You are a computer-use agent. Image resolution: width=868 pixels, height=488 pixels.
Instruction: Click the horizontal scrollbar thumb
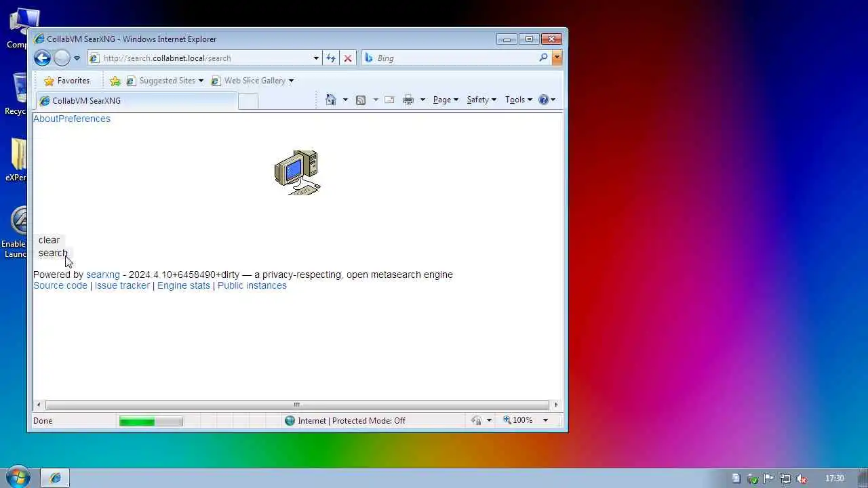click(x=296, y=405)
